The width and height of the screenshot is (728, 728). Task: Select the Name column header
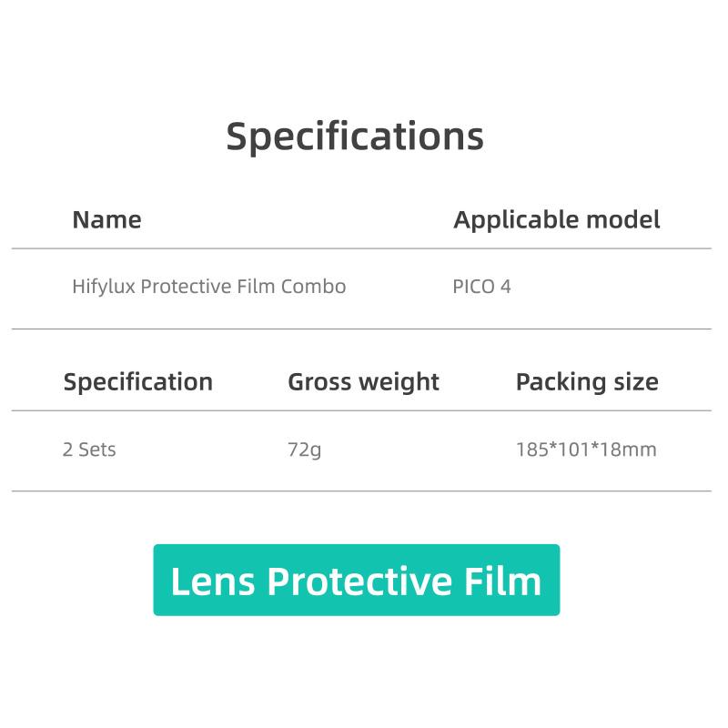106,219
